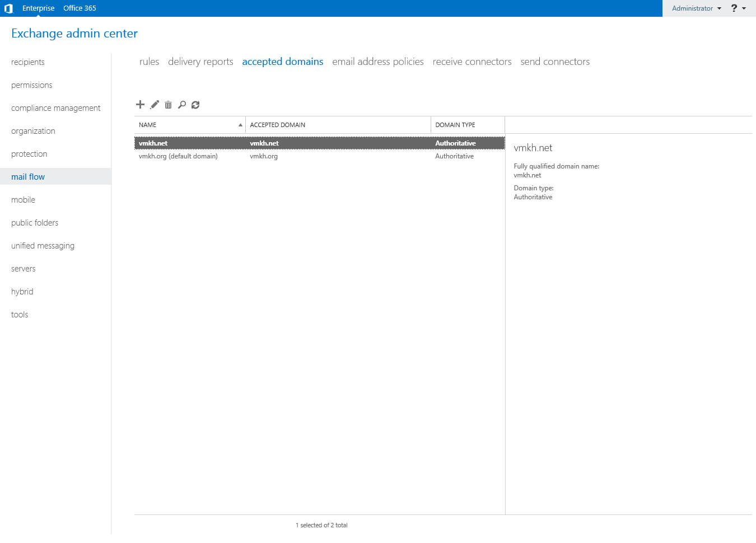The image size is (756, 543).
Task: Open the send connectors tab
Action: (555, 62)
